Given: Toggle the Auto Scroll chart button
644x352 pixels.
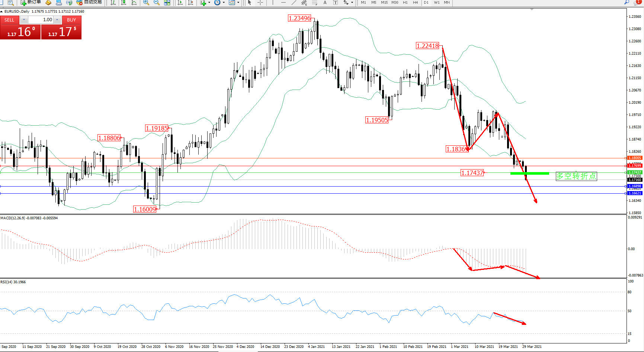Looking at the screenshot, I should click(x=180, y=3).
